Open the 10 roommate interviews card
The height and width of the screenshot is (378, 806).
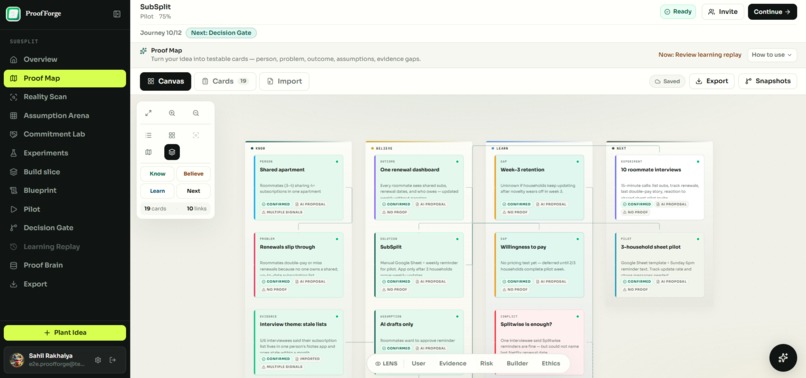point(660,188)
